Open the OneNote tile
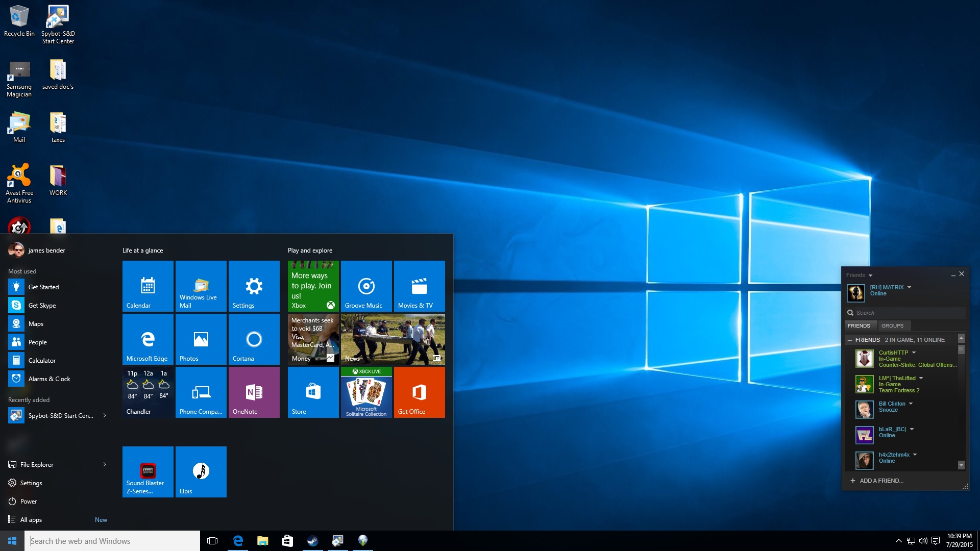This screenshot has width=980, height=551. pyautogui.click(x=254, y=392)
